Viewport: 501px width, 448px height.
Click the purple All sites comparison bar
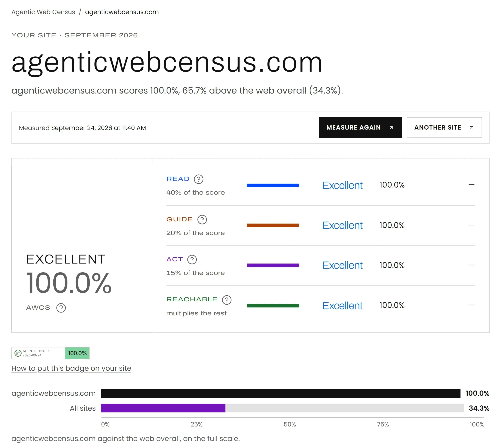pos(163,408)
